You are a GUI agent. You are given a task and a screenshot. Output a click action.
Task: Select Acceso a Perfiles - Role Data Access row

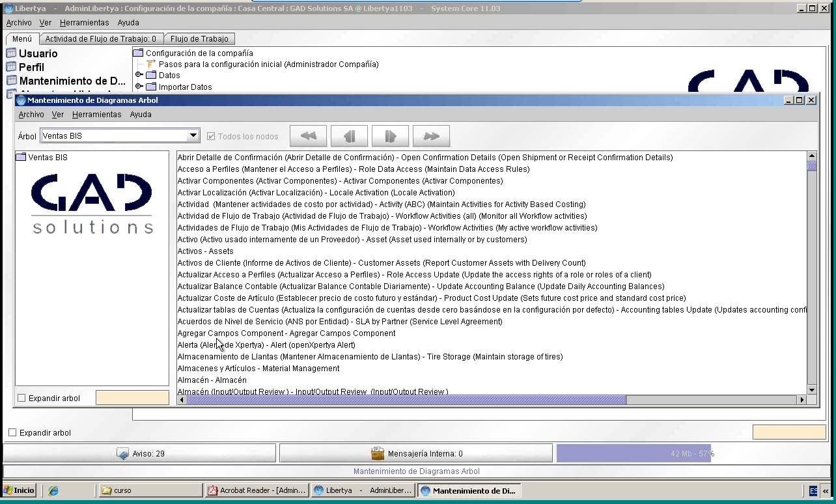pos(492,169)
